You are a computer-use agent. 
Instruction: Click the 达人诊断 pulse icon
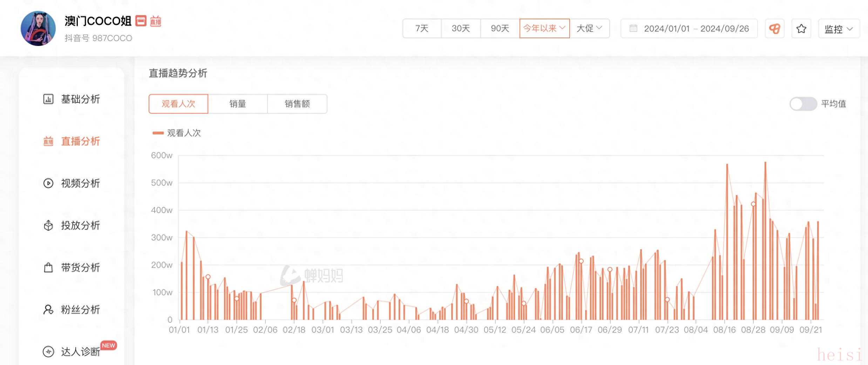[x=48, y=351]
